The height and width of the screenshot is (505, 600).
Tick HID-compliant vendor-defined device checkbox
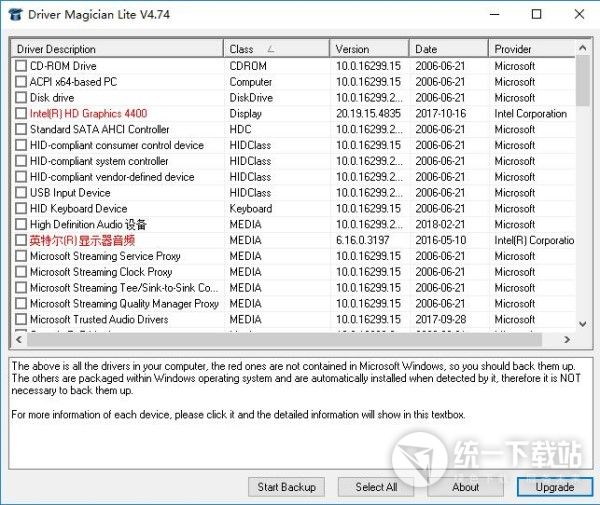[21, 177]
